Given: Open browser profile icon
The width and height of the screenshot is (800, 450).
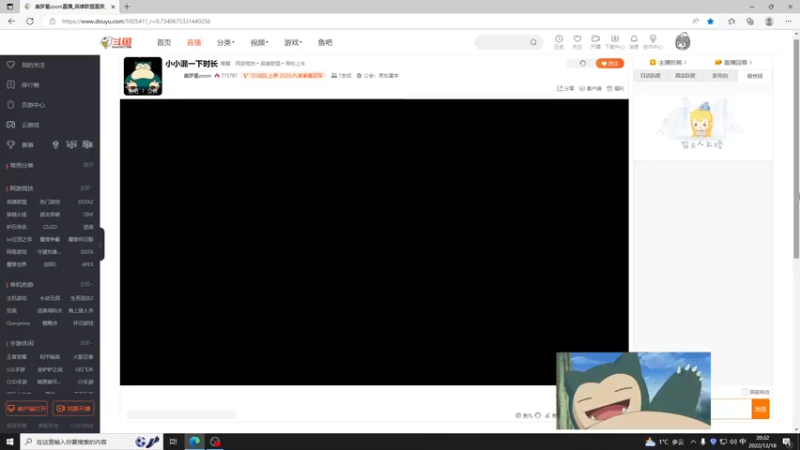Looking at the screenshot, I should point(769,21).
